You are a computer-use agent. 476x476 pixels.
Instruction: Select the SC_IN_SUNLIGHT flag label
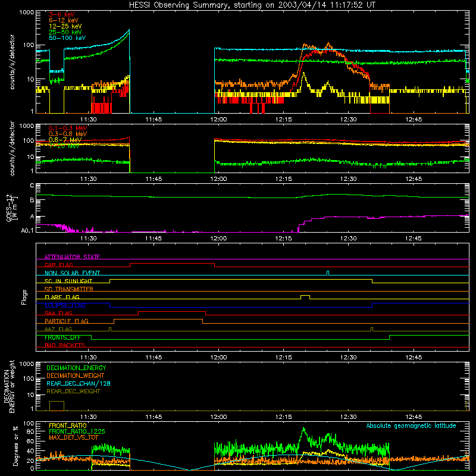tap(68, 281)
